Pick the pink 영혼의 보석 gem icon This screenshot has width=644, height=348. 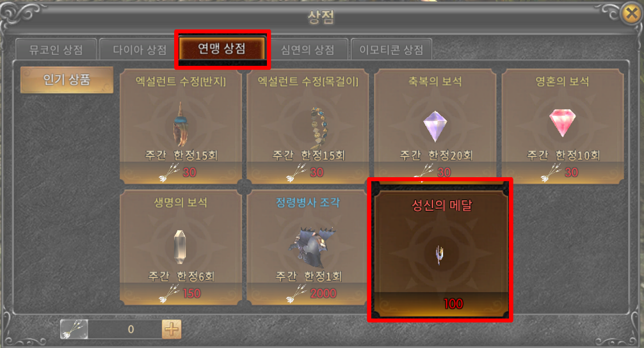point(562,122)
